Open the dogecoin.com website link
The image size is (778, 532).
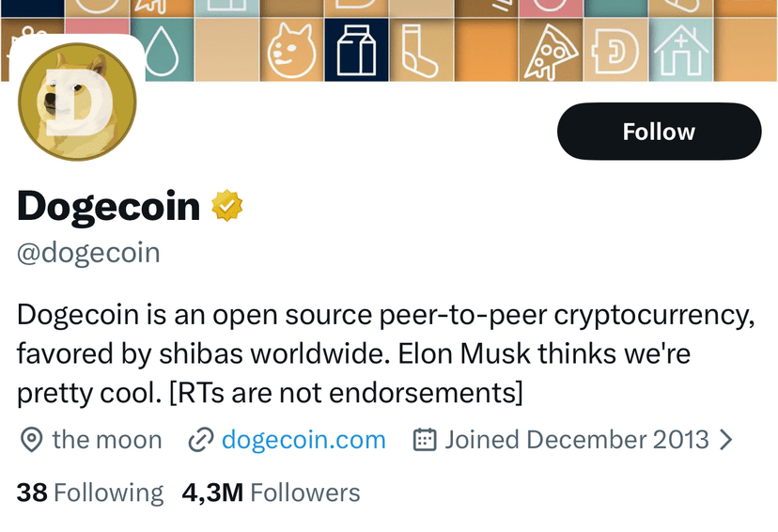[303, 440]
